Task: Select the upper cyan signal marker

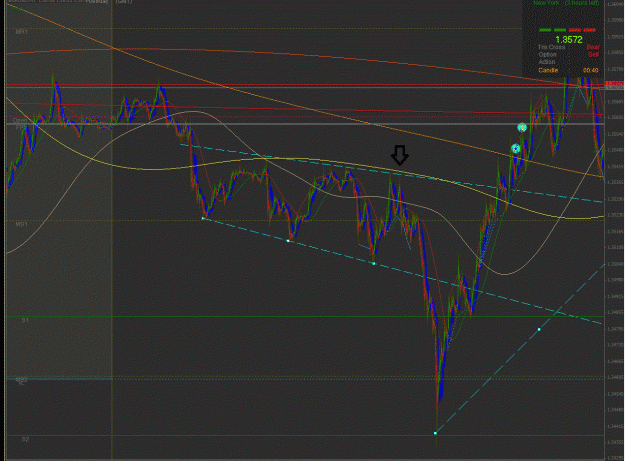Action: [522, 128]
